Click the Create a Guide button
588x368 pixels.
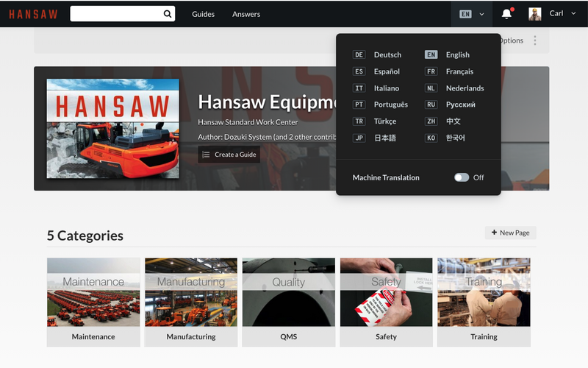click(x=229, y=155)
